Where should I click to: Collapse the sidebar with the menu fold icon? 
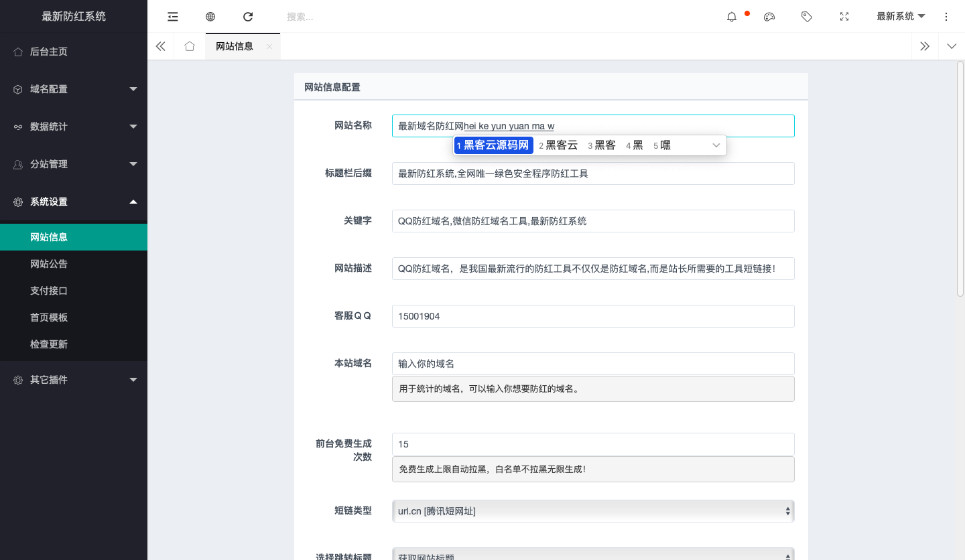(173, 17)
